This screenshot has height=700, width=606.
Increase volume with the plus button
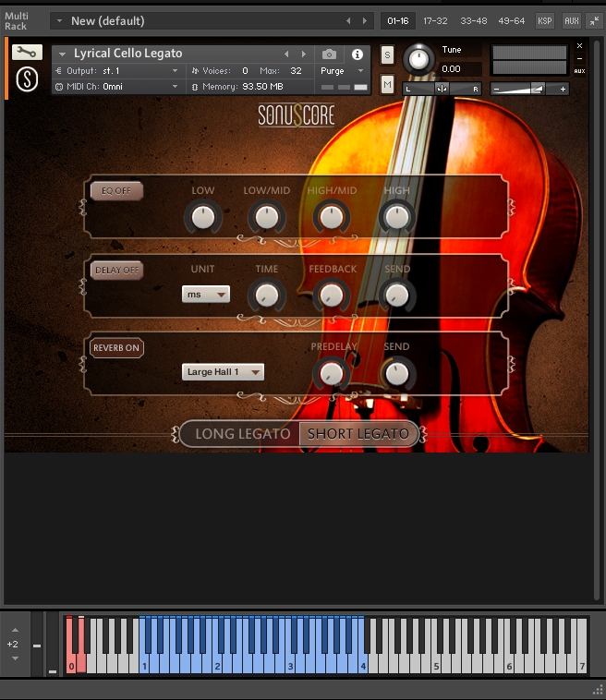coord(563,89)
